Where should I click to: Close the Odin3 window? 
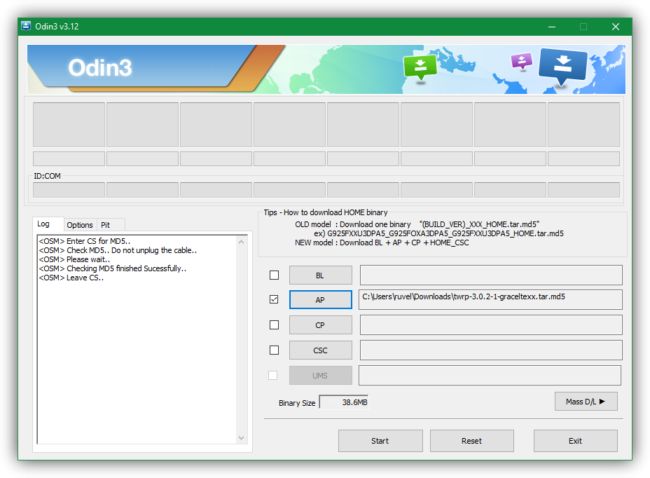click(616, 27)
